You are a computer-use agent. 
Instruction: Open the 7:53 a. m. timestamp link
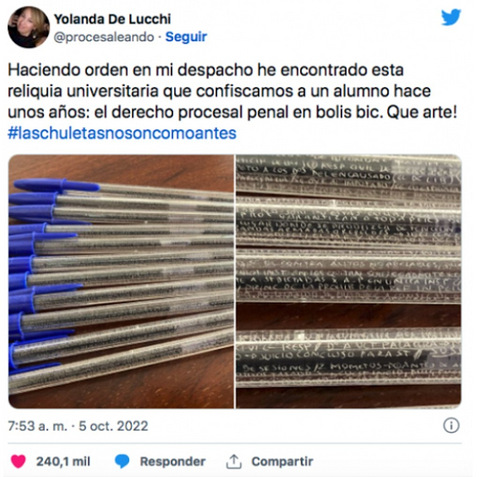[37, 426]
